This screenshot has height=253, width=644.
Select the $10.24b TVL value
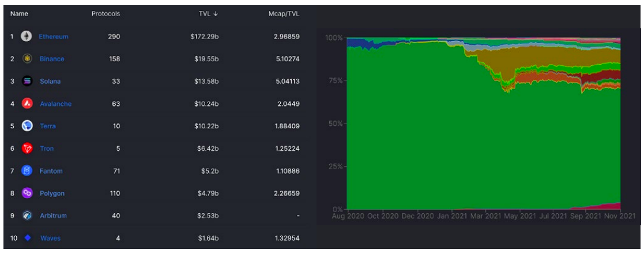(206, 103)
